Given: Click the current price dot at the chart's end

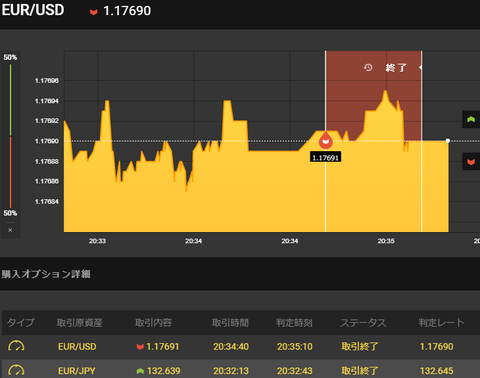Looking at the screenshot, I should coord(448,141).
